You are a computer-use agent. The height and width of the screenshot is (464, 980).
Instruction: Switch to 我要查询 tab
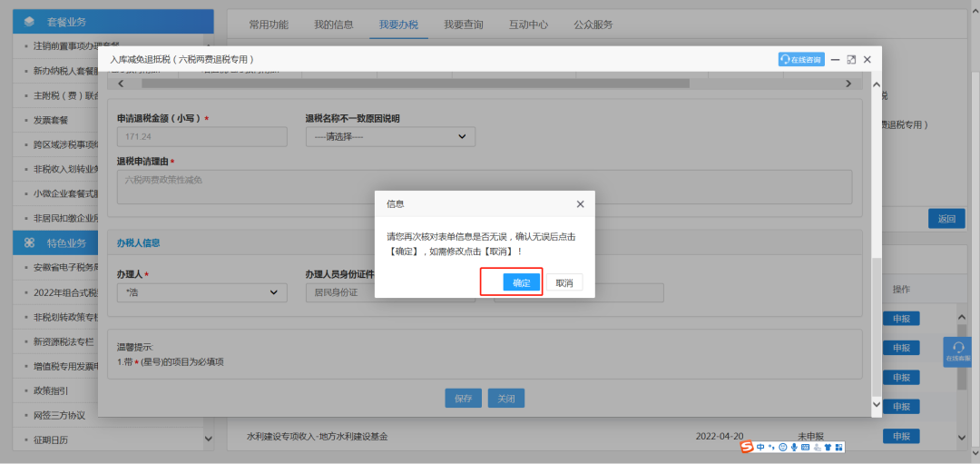[464, 25]
